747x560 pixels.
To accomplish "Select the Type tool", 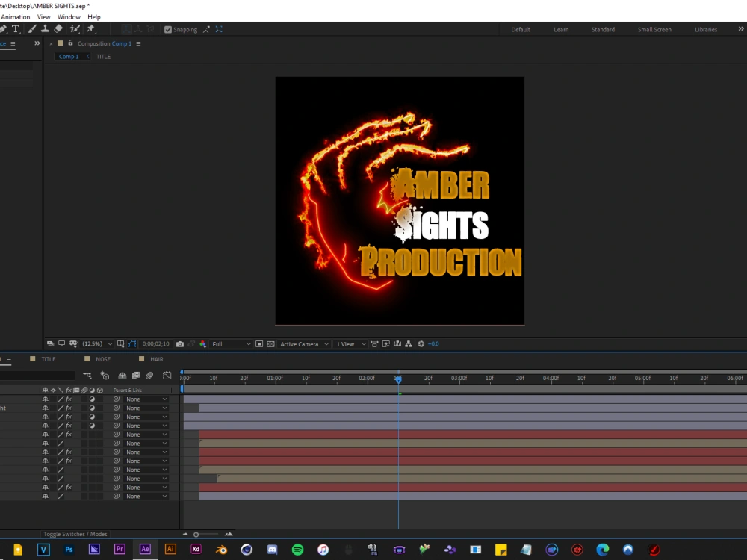I will (x=16, y=29).
